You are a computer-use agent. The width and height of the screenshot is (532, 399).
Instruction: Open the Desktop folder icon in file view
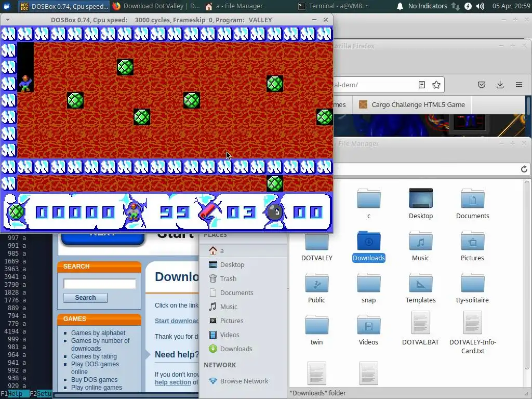click(421, 203)
